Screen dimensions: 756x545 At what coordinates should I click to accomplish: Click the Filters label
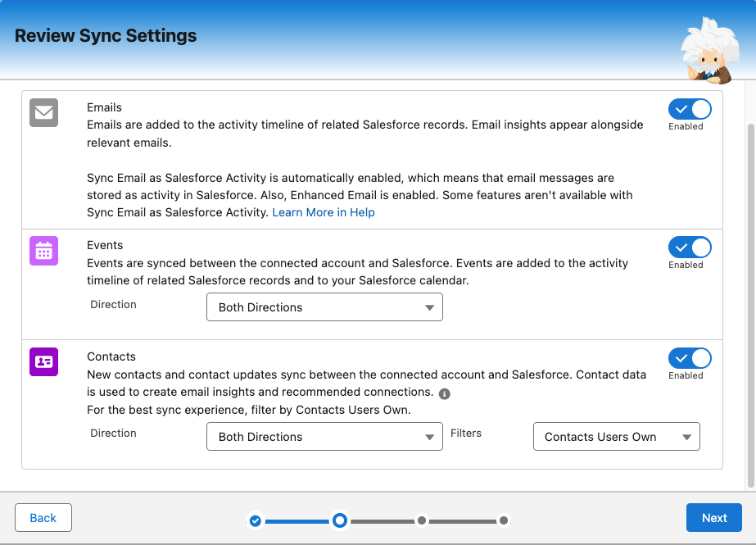(466, 433)
